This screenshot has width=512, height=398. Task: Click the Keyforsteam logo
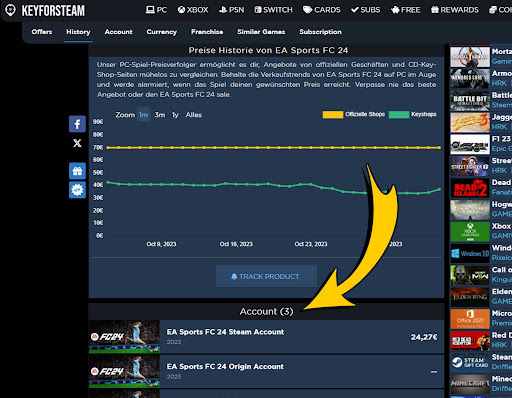point(45,10)
